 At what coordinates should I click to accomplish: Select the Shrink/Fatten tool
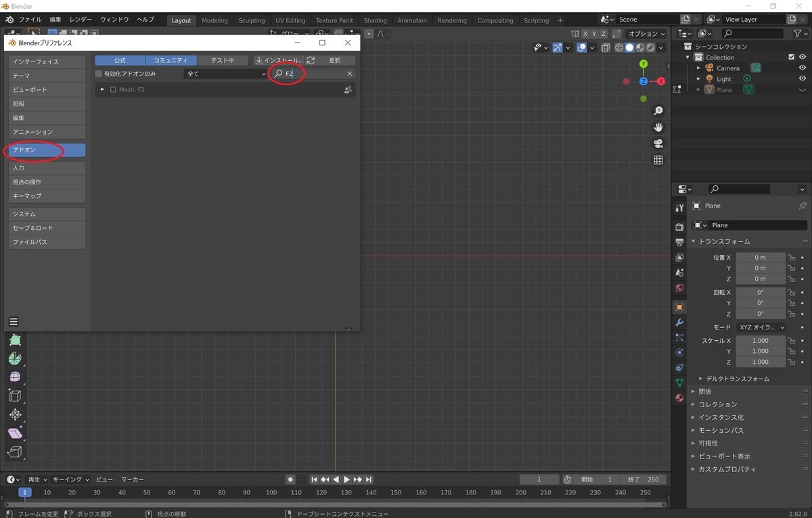(x=15, y=414)
